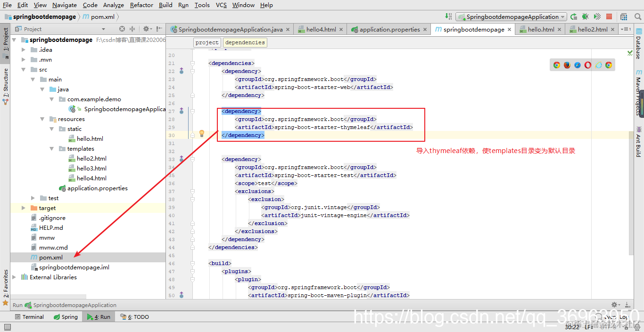This screenshot has height=332, width=644.
Task: Expand the target folder
Action: (x=24, y=208)
